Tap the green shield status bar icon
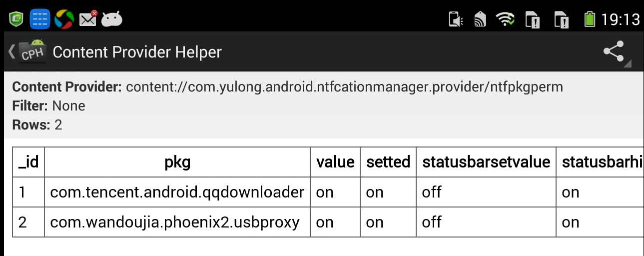This screenshot has width=644, height=256. [x=16, y=19]
